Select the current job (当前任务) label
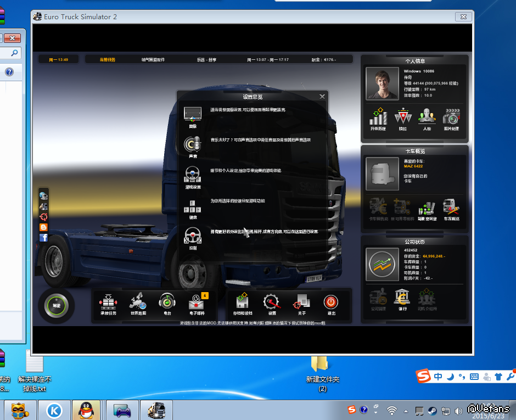516x420 pixels. 107,60
